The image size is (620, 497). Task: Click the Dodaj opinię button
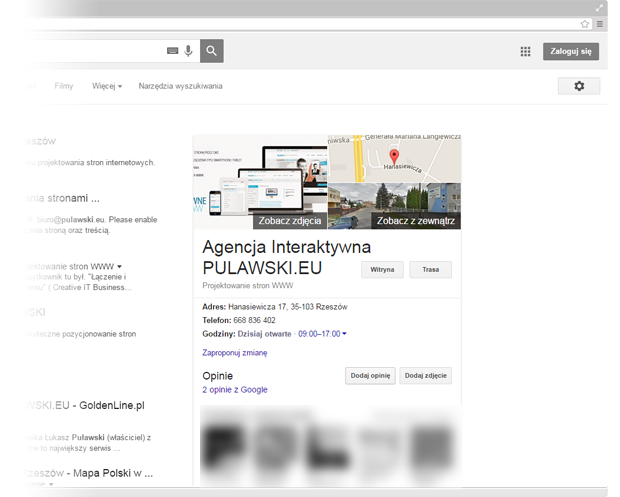(369, 376)
